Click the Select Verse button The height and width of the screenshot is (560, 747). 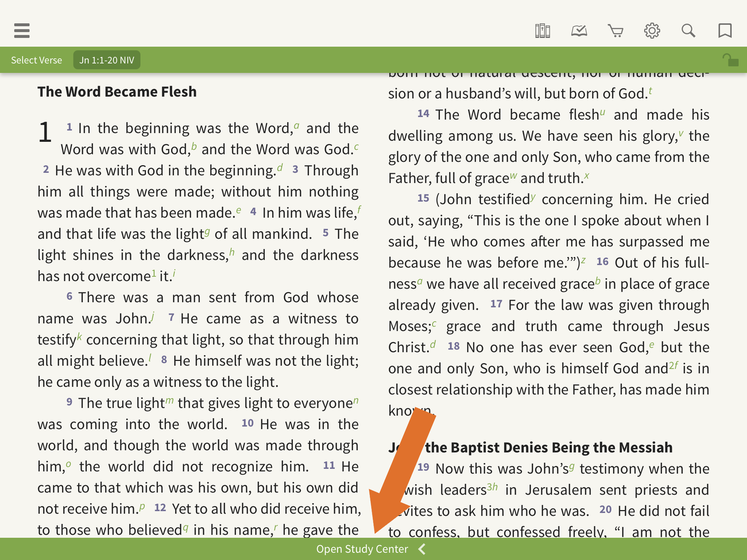pos(36,60)
